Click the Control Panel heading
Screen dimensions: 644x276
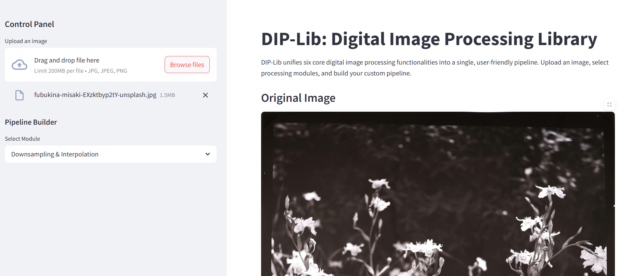point(29,24)
